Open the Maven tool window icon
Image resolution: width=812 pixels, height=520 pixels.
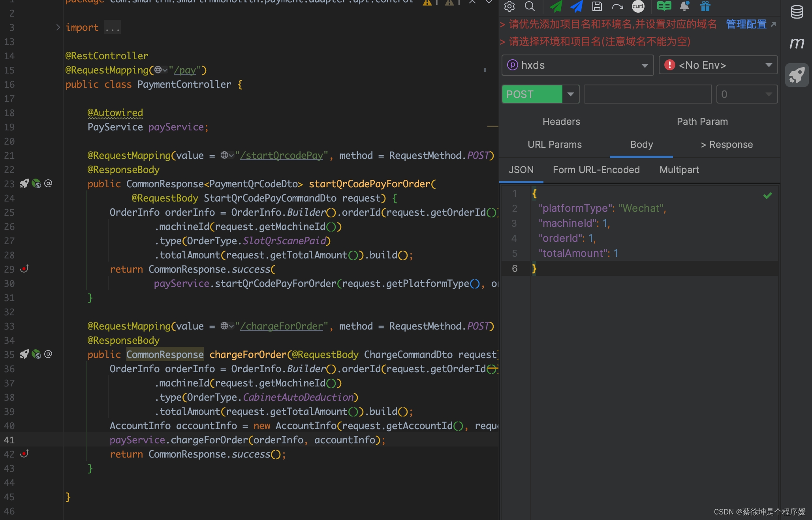point(797,43)
